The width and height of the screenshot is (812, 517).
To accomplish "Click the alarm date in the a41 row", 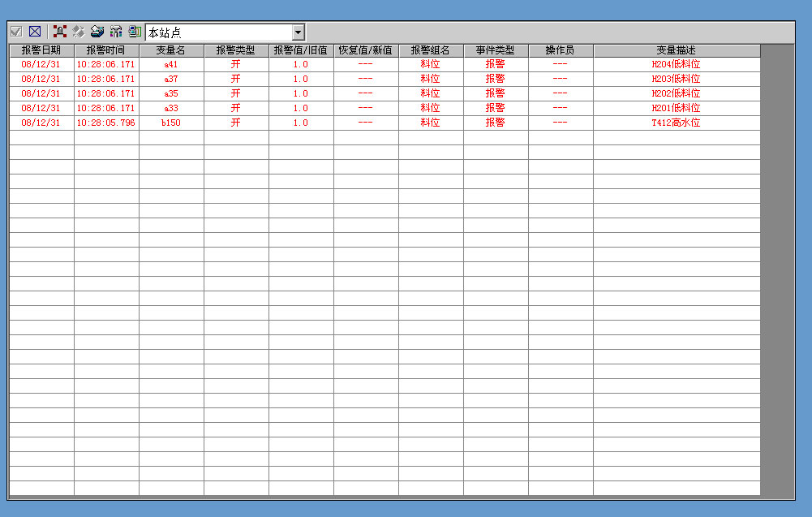I will [x=41, y=64].
